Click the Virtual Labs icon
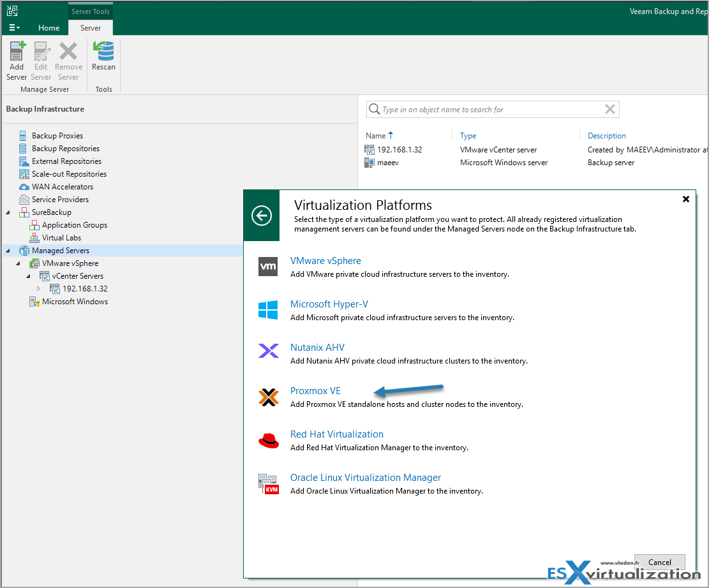 point(34,238)
